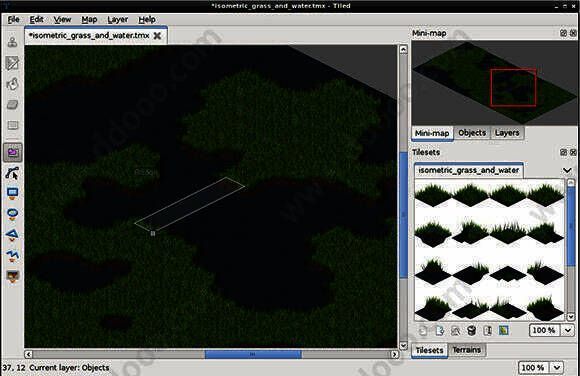Select the Stamp Brush tool
Screen dimensions: 580x376
pyautogui.click(x=13, y=42)
